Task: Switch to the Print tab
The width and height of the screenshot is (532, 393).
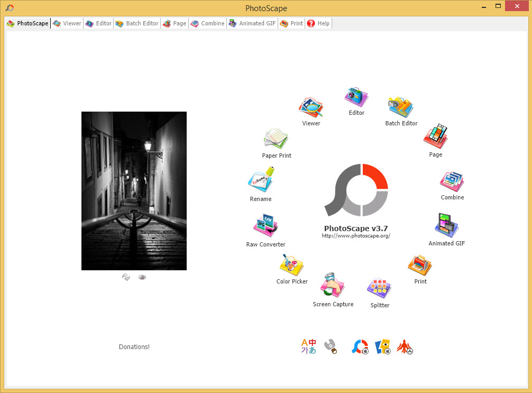Action: click(x=291, y=23)
